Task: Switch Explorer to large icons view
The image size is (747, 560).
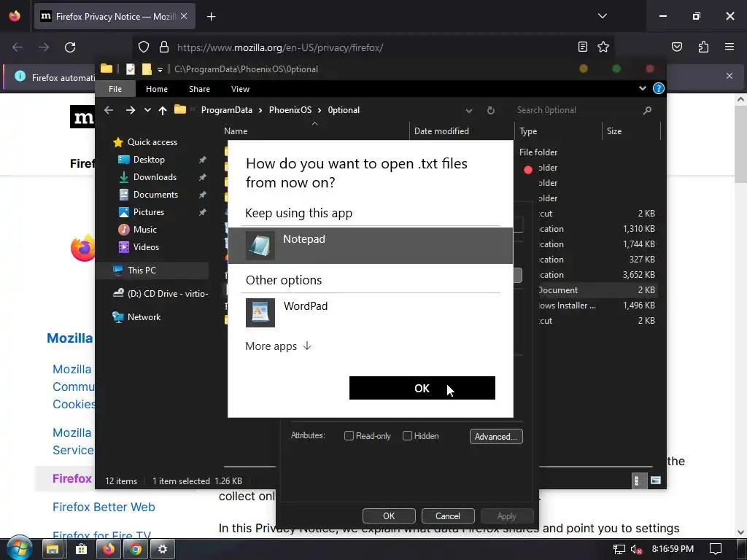Action: pos(656,481)
